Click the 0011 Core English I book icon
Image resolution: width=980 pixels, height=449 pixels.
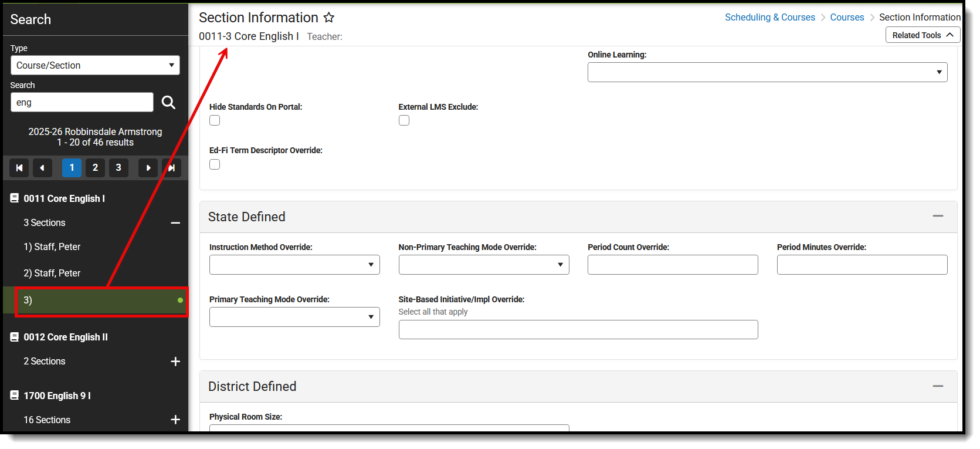15,198
